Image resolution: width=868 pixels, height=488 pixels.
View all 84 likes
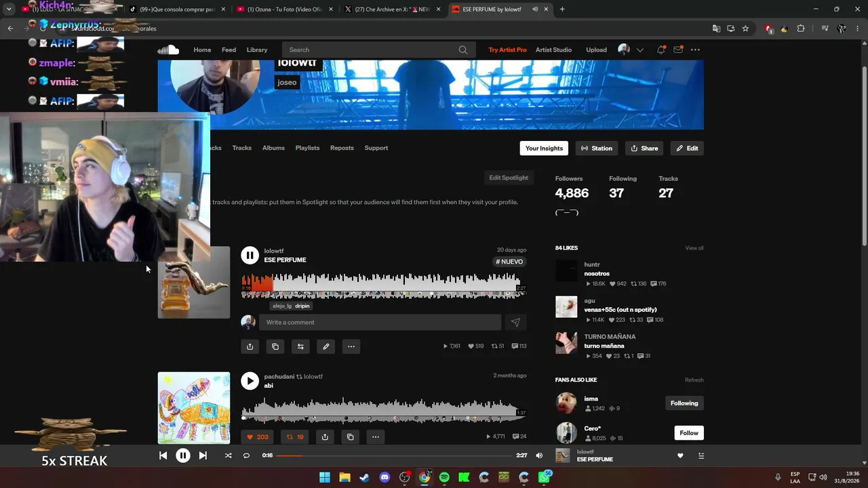(694, 248)
